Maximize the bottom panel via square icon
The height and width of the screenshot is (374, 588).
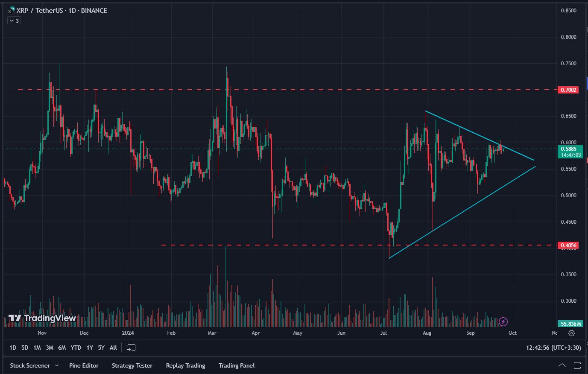point(577,365)
